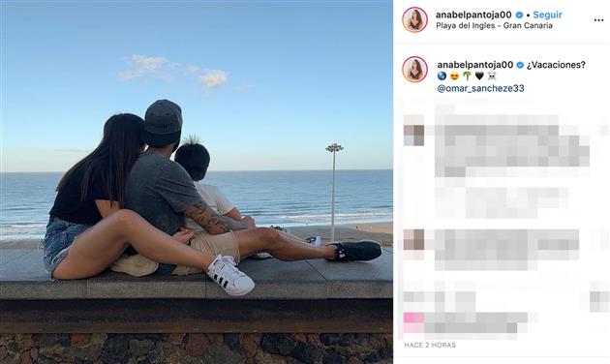
Task: Click the verified badge beside header username
Action: (519, 15)
